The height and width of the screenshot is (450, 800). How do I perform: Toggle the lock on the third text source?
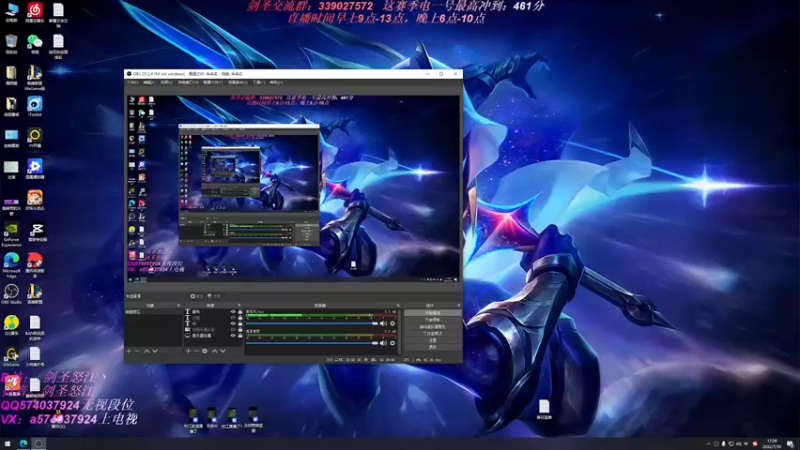click(240, 323)
